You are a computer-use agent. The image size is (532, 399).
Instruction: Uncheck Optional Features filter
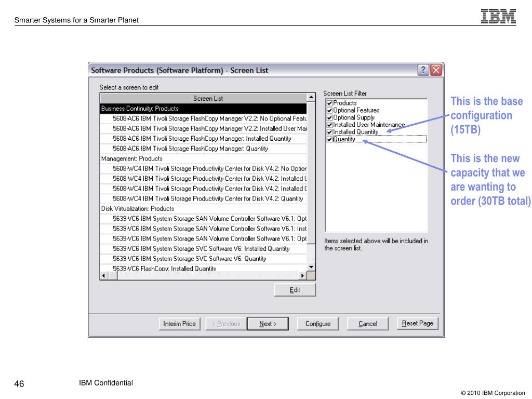329,110
